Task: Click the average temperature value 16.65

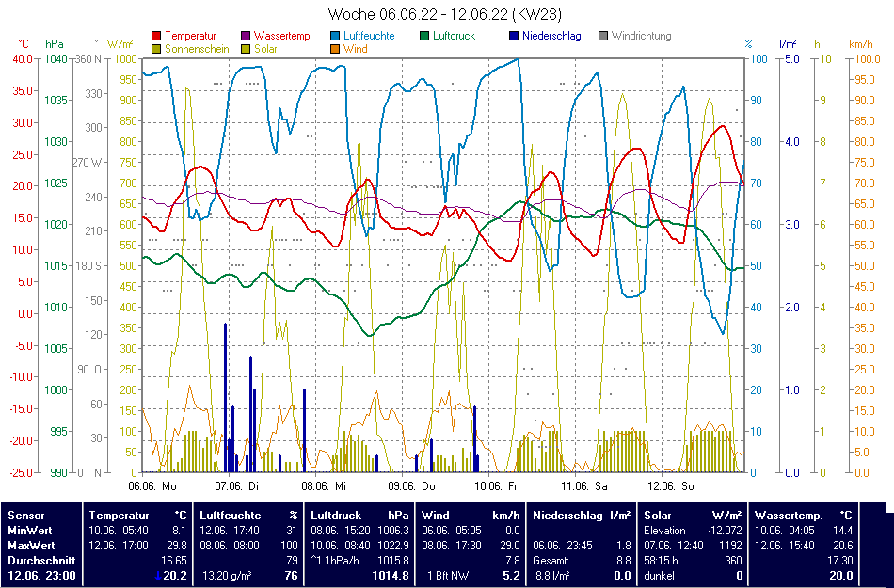Action: pyautogui.click(x=174, y=561)
